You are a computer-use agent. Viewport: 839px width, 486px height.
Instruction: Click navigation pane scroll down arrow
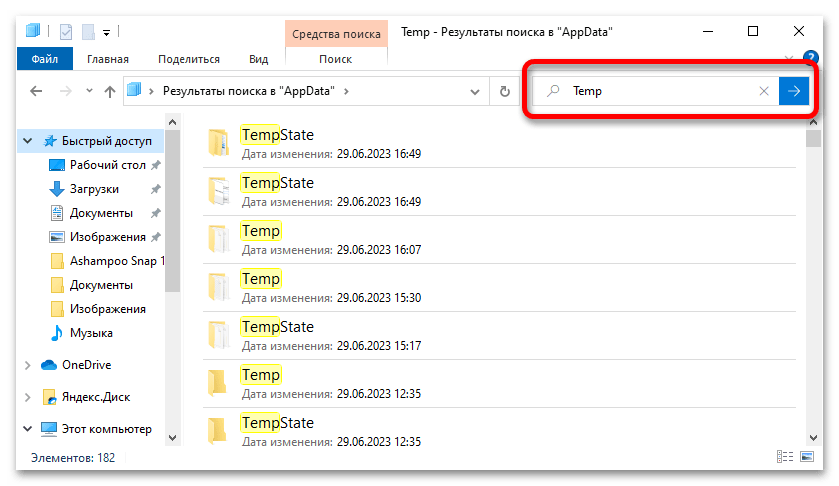tap(172, 438)
